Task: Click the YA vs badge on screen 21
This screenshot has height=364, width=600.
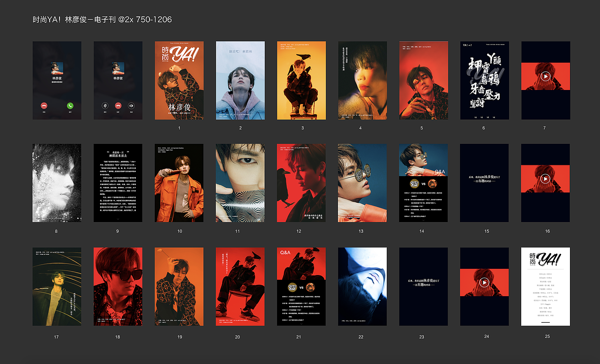Action: (292, 287)
